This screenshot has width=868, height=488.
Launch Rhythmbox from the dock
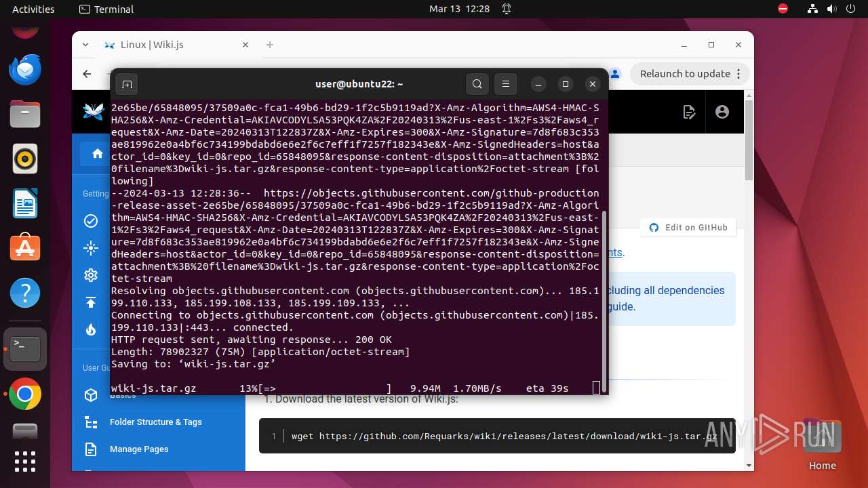[25, 159]
